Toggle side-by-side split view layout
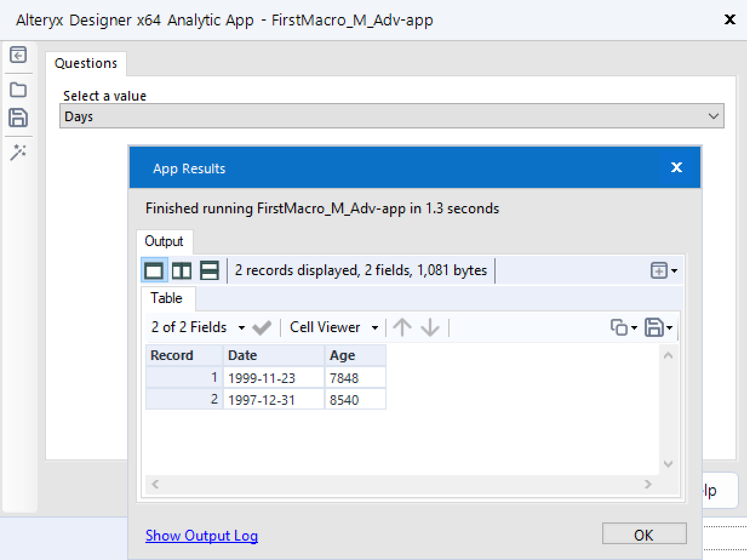The height and width of the screenshot is (560, 747). 181,270
